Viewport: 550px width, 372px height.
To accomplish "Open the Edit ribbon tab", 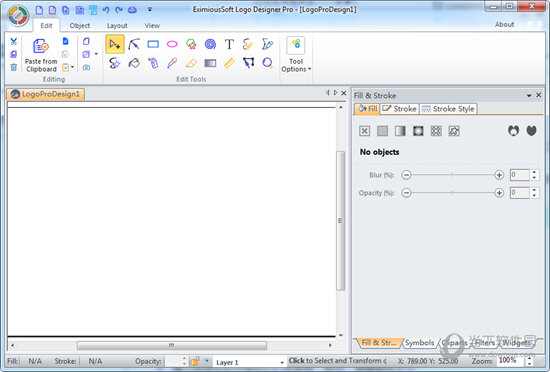I will pos(46,26).
